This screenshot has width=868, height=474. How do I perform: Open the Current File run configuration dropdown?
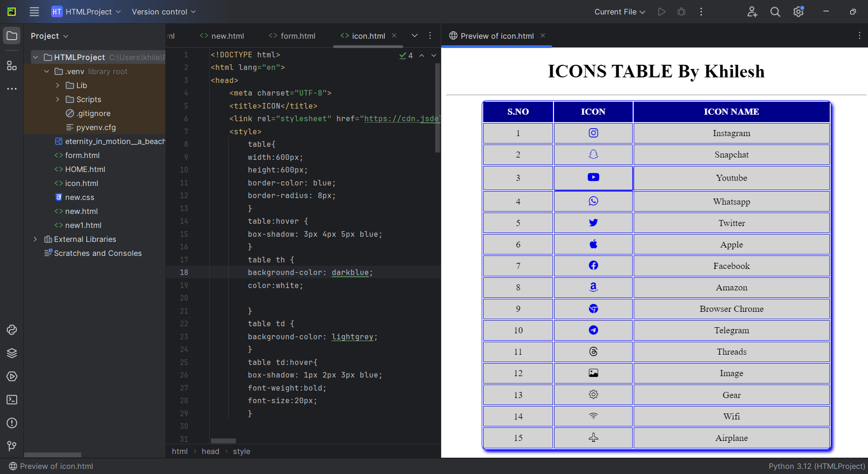tap(620, 12)
